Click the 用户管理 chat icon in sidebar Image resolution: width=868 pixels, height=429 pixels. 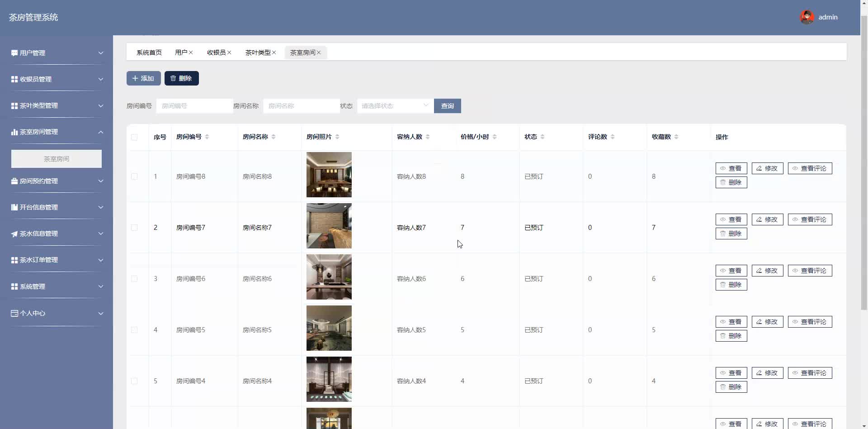[14, 53]
